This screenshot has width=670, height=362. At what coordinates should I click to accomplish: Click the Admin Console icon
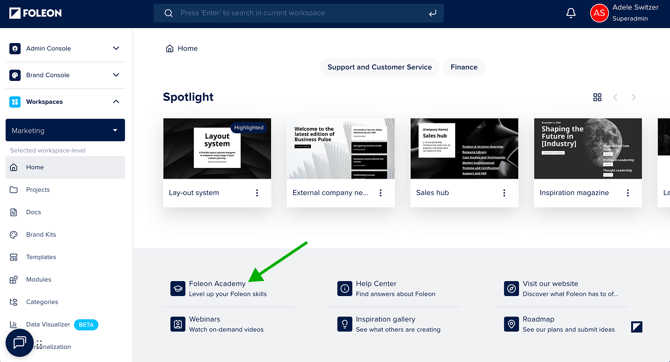[15, 48]
